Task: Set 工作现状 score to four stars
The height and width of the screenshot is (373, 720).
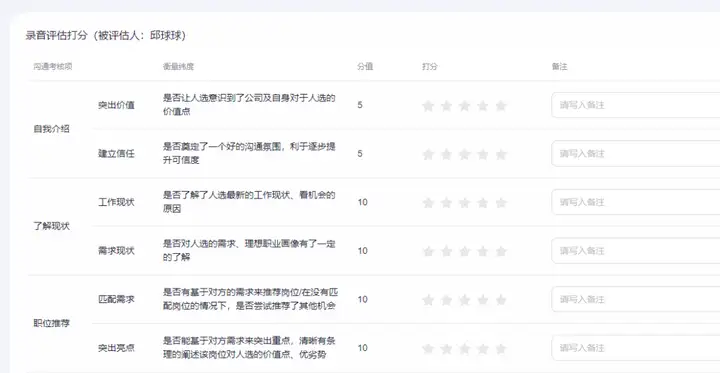Action: pyautogui.click(x=483, y=203)
